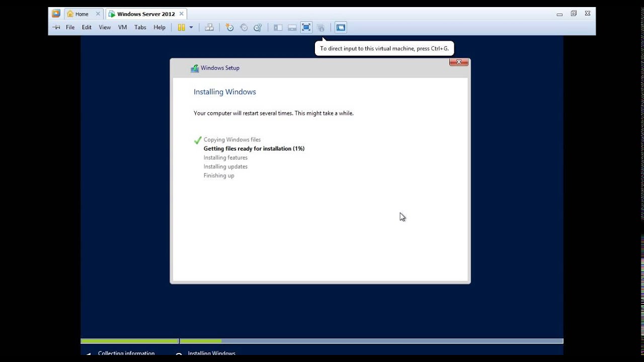Pause the virtual machine with the yellow button
This screenshot has width=644, height=362.
182,27
